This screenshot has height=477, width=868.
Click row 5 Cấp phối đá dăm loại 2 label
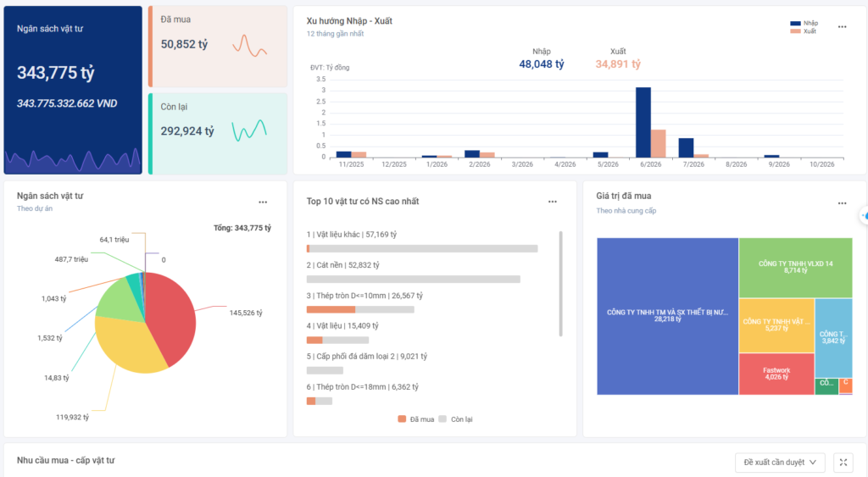[366, 357]
